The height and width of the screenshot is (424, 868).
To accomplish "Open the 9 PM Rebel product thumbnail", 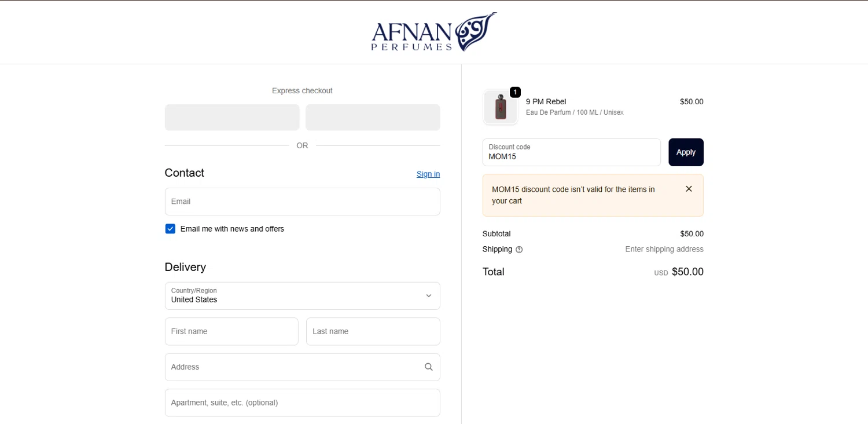I will [501, 107].
